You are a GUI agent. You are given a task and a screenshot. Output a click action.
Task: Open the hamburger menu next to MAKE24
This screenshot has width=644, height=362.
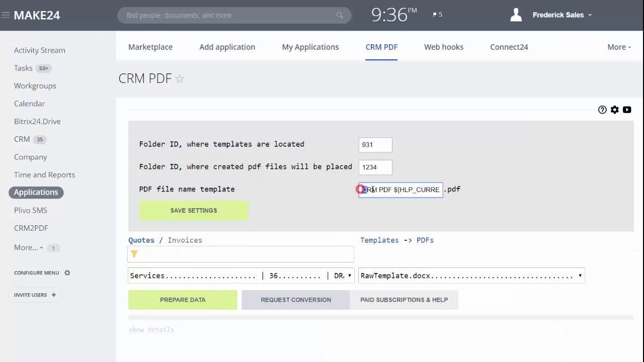point(6,15)
